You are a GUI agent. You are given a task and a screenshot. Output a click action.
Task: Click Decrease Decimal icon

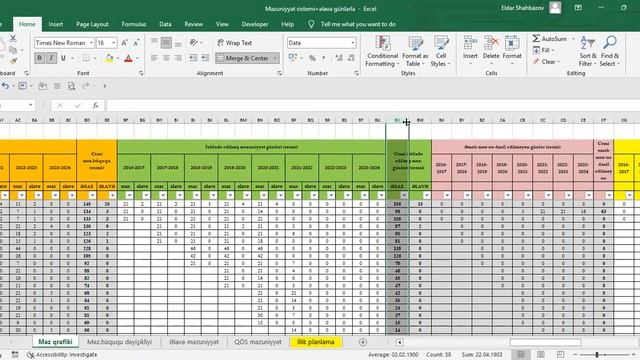pyautogui.click(x=351, y=58)
